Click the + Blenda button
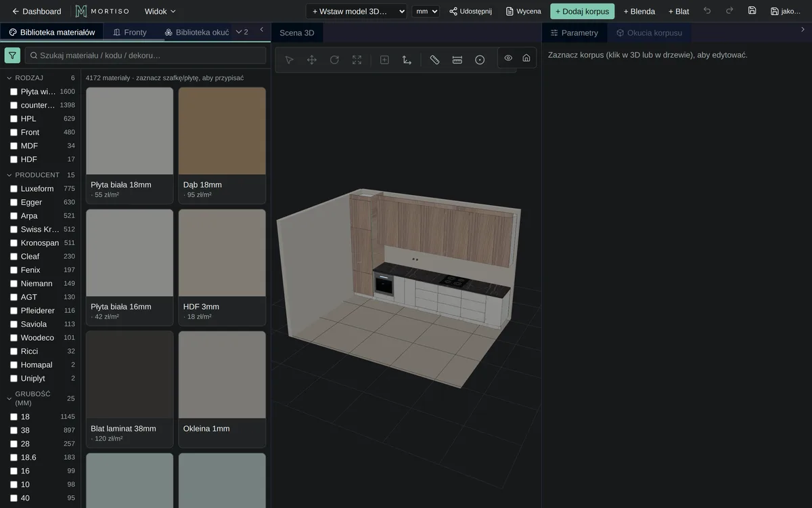 coord(639,11)
